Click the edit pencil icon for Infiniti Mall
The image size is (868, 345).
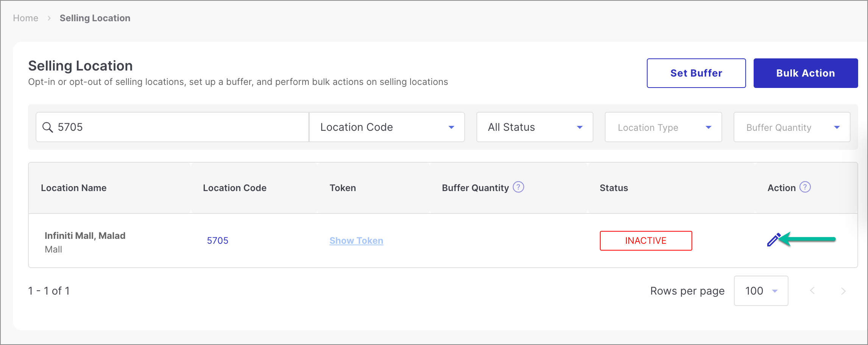click(x=774, y=240)
